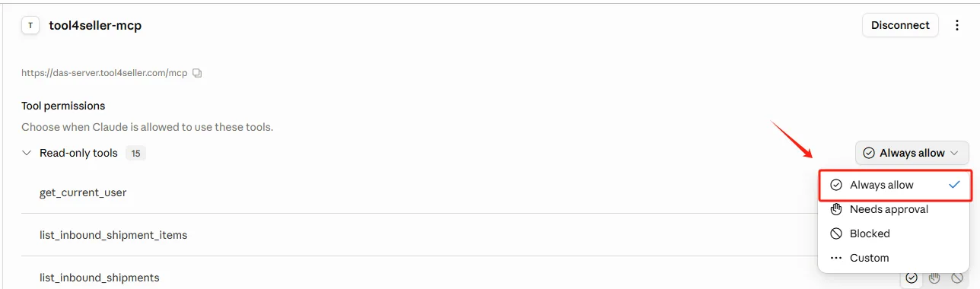
Task: Open the Always allow permission dropdown
Action: click(x=912, y=153)
